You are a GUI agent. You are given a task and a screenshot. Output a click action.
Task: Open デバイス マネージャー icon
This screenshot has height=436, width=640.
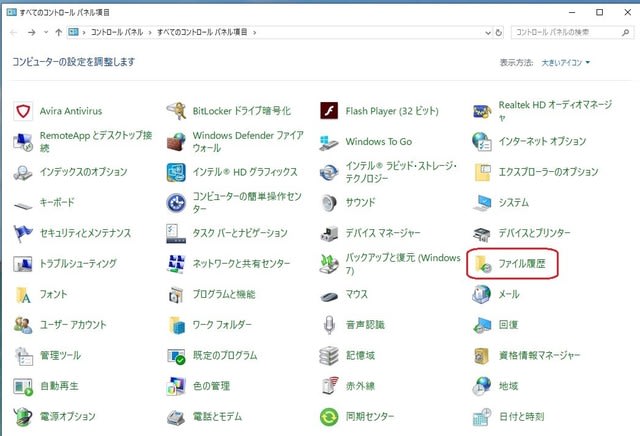click(329, 234)
